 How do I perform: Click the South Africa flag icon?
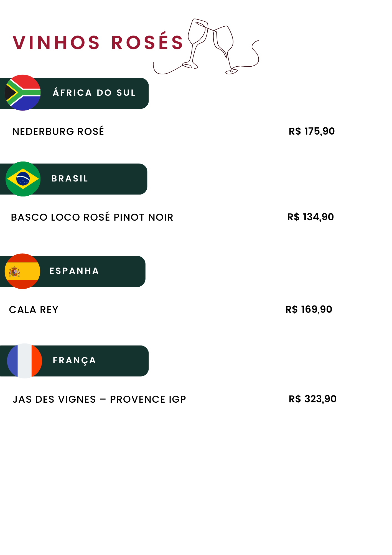tap(23, 93)
